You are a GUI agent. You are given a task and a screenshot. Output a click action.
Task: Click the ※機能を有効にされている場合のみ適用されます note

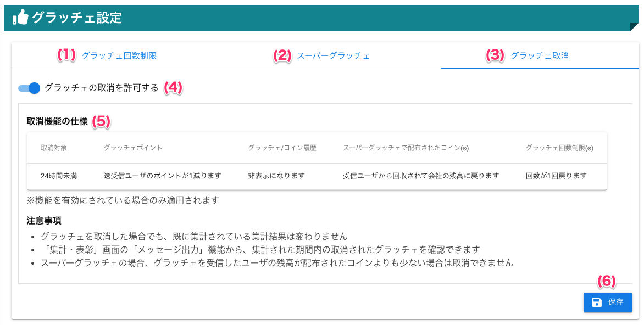pos(123,200)
